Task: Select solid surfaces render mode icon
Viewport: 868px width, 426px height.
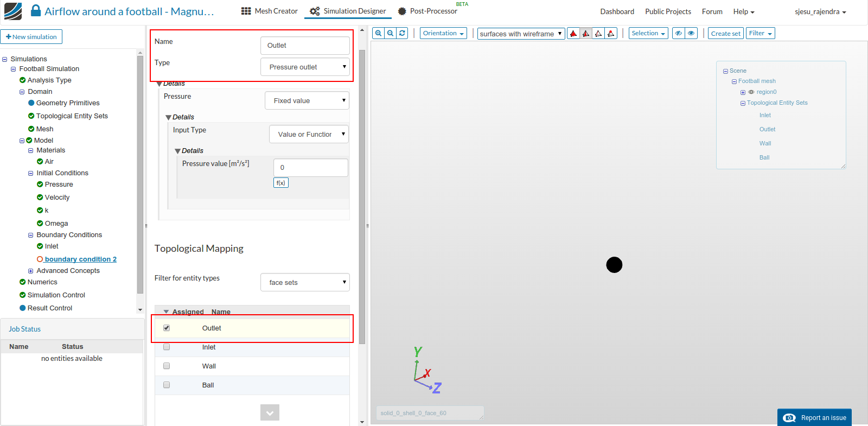Action: tap(573, 34)
